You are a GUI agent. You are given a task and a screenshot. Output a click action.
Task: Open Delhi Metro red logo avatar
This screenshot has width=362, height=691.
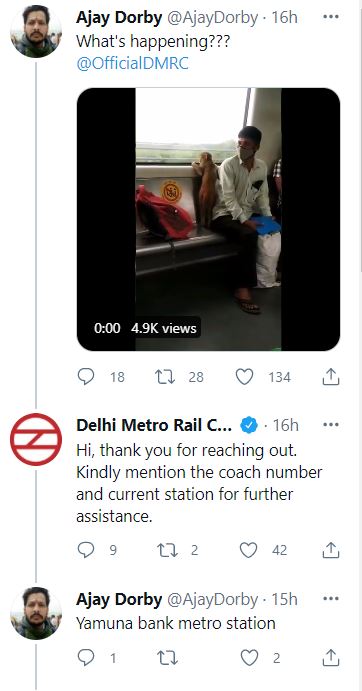coord(36,439)
